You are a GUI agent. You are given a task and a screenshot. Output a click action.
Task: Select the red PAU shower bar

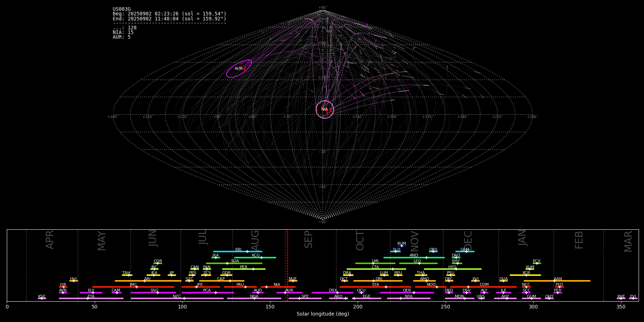[x=240, y=287]
